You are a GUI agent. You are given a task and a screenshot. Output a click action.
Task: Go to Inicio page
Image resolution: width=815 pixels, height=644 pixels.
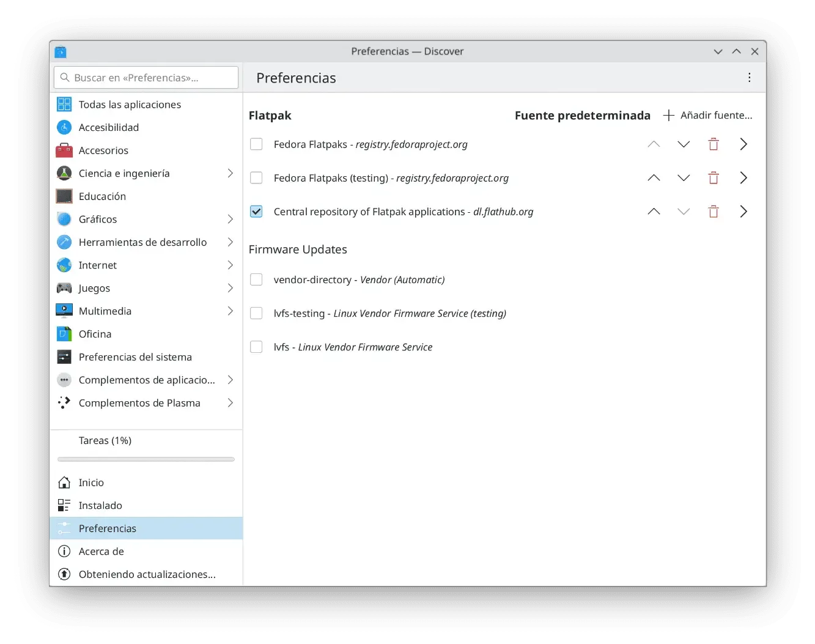click(146, 483)
